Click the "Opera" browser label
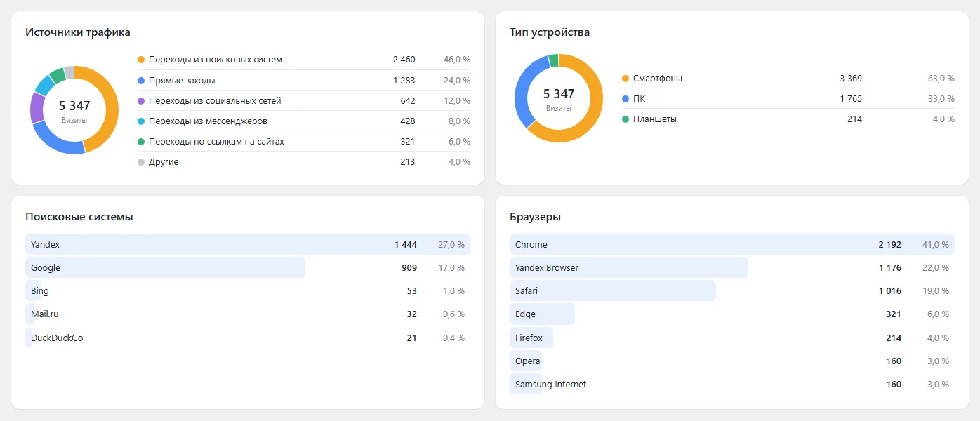Screen dimensions: 980x421 (528, 361)
